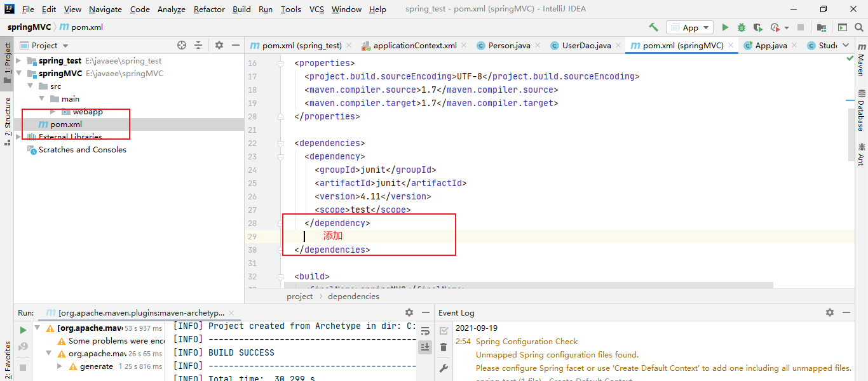Start debugging with the green bug icon

tap(742, 27)
